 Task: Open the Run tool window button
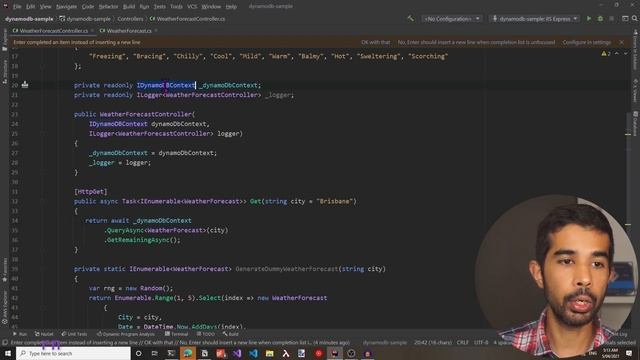(x=20, y=334)
